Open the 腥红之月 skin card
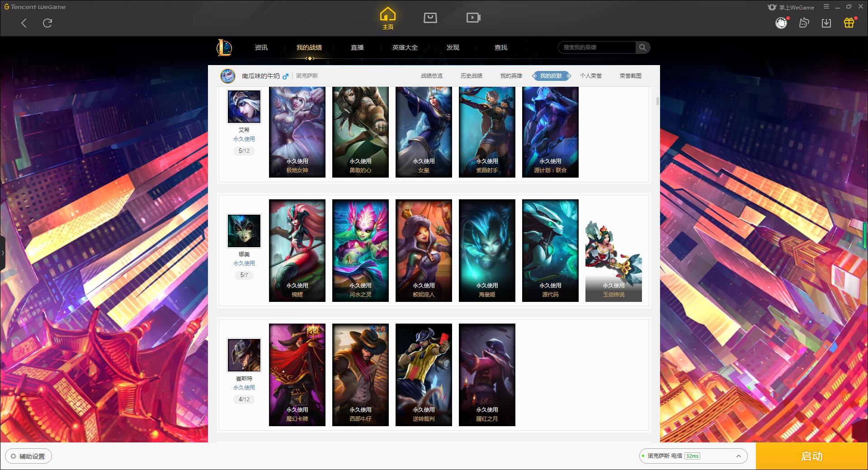The height and width of the screenshot is (470, 868). (x=487, y=375)
